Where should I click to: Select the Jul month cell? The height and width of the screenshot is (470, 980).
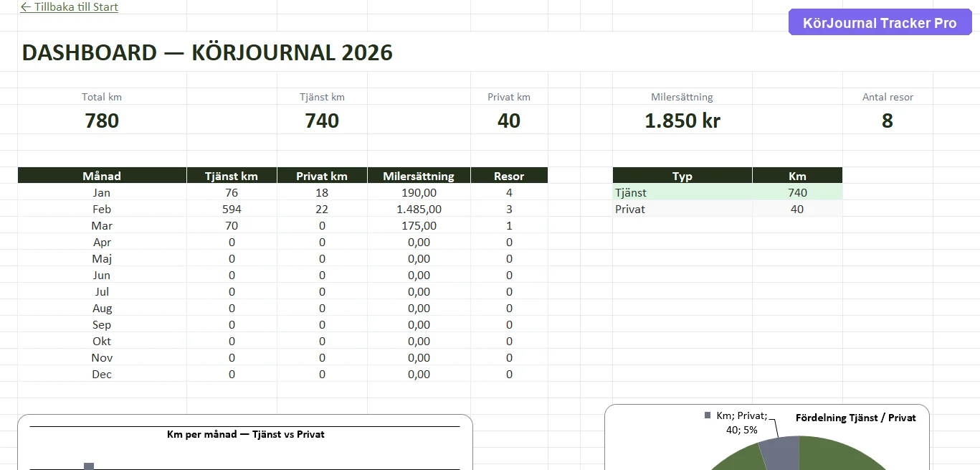[x=102, y=291]
